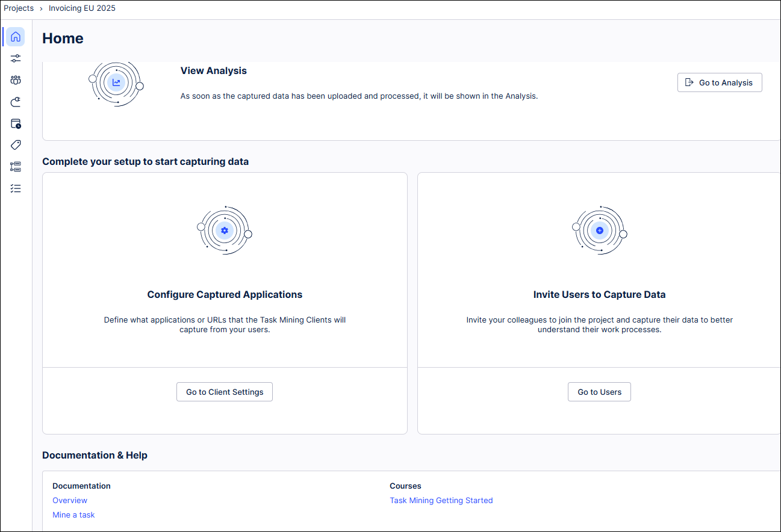Click the Tags icon in the sidebar
The image size is (781, 532).
(x=15, y=145)
